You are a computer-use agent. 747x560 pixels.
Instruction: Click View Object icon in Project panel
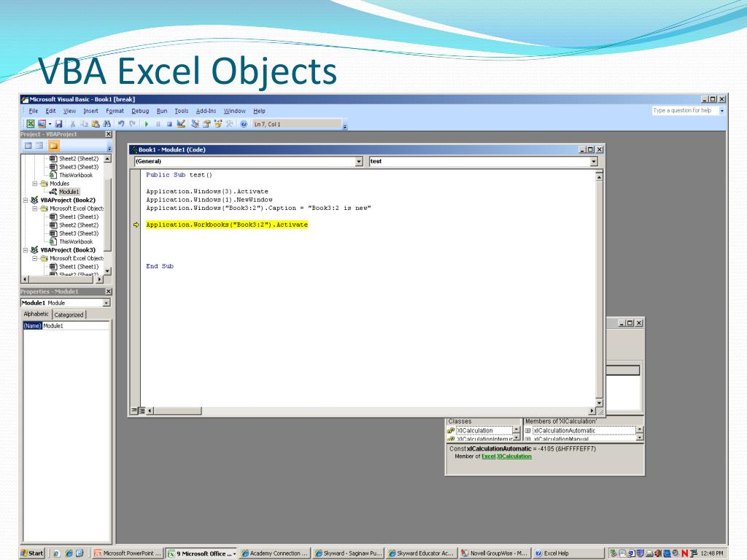(x=39, y=145)
